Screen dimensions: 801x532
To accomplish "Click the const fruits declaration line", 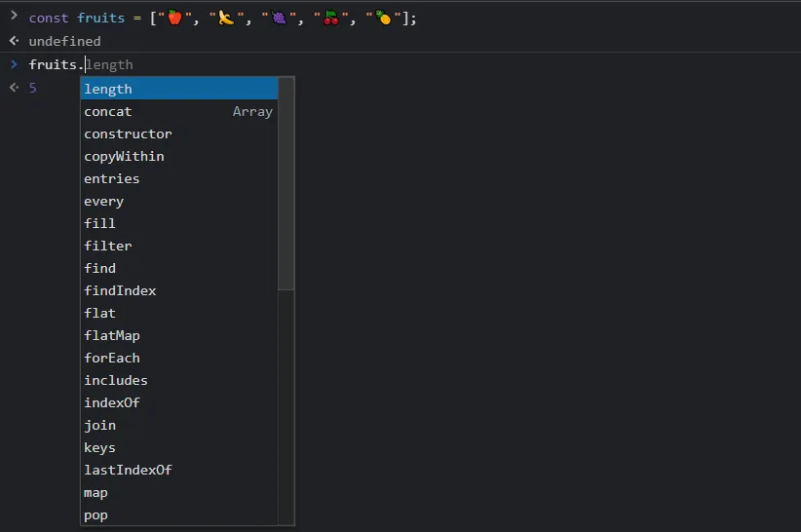I will [x=223, y=19].
